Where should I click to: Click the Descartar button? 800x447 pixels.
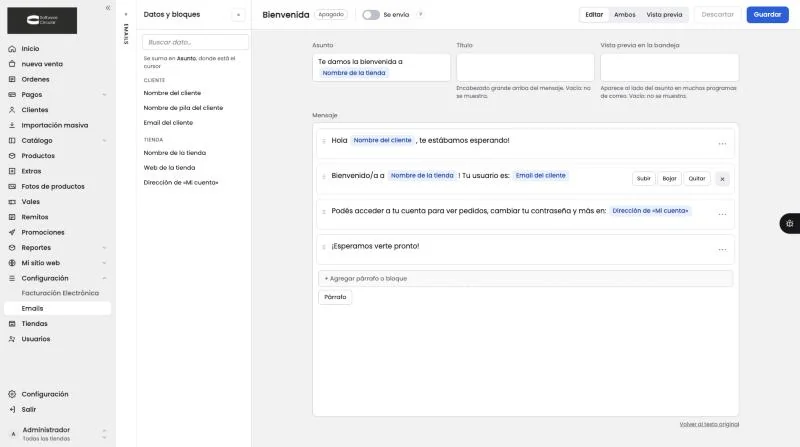pos(717,15)
